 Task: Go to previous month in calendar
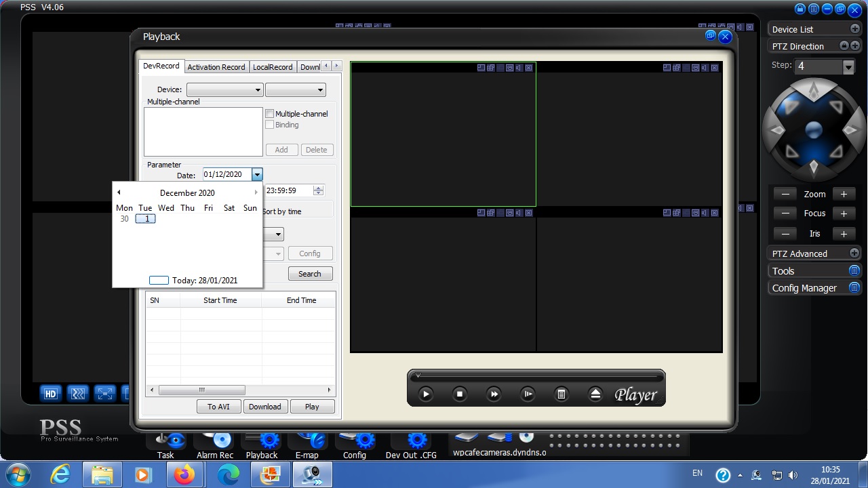pos(119,192)
